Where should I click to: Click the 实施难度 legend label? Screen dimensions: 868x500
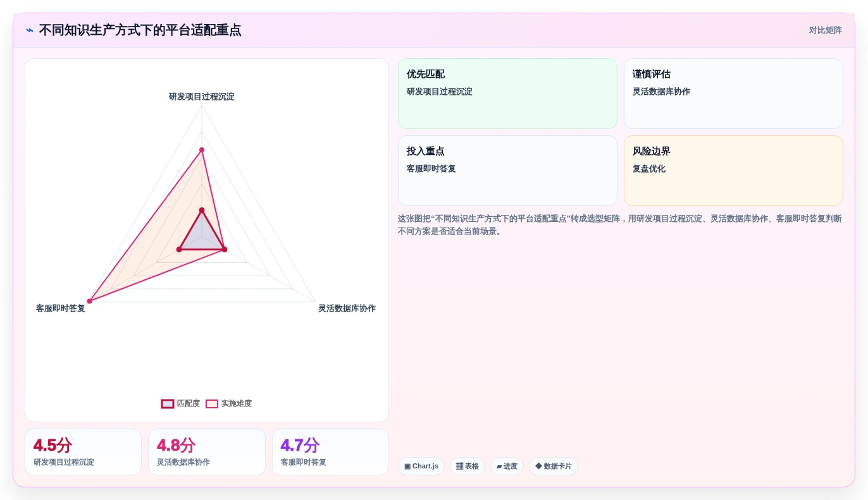(237, 403)
